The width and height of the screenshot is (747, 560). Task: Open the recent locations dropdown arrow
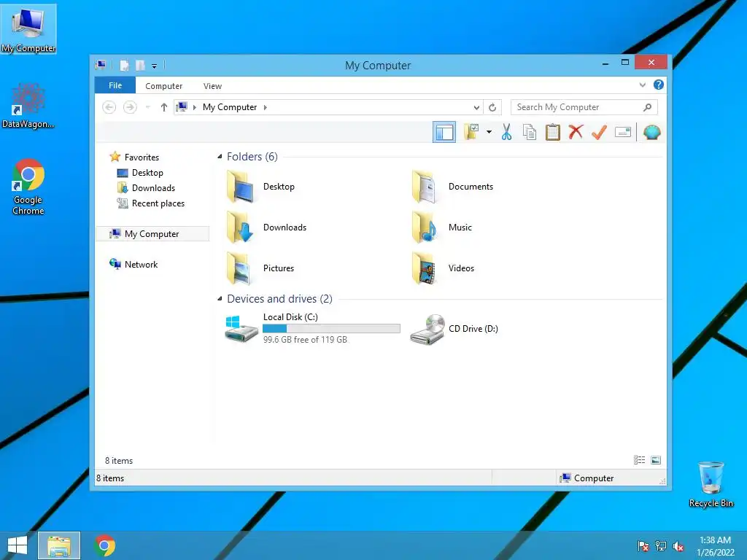[x=147, y=107]
